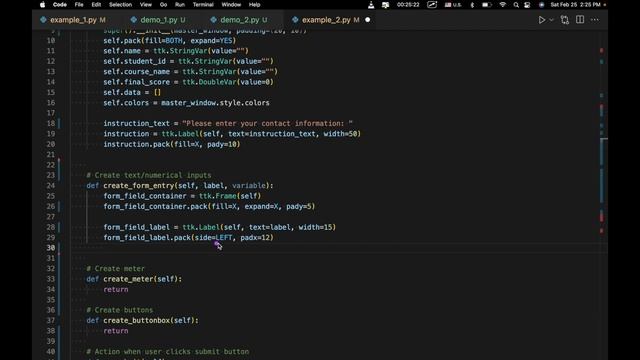Click line number 24 in the gutter
The image size is (640, 360).
coord(51,186)
